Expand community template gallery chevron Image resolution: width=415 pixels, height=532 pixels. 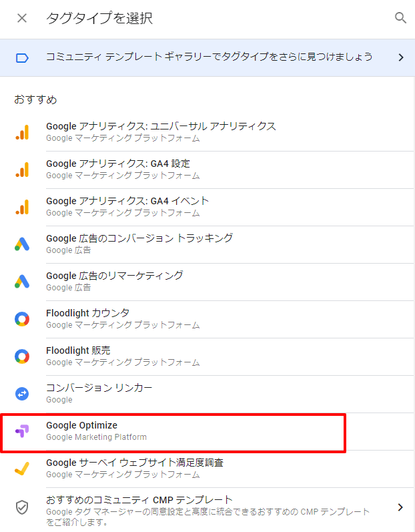[x=401, y=57]
